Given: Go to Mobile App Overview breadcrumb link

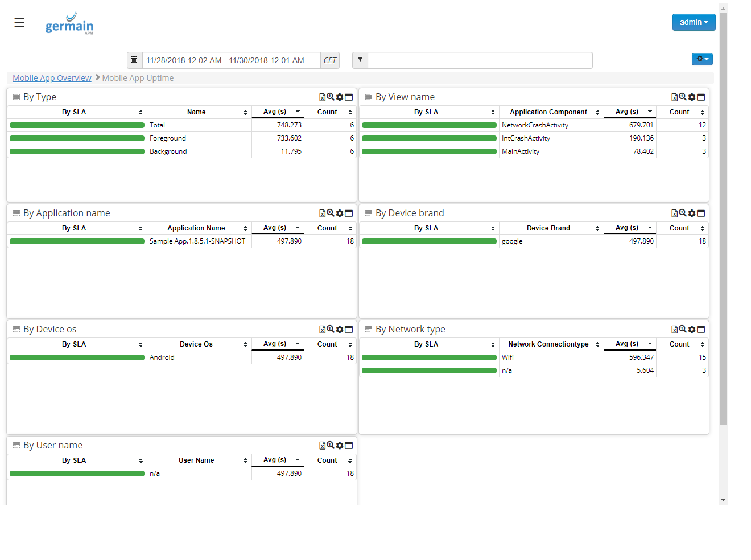Looking at the screenshot, I should tap(52, 78).
